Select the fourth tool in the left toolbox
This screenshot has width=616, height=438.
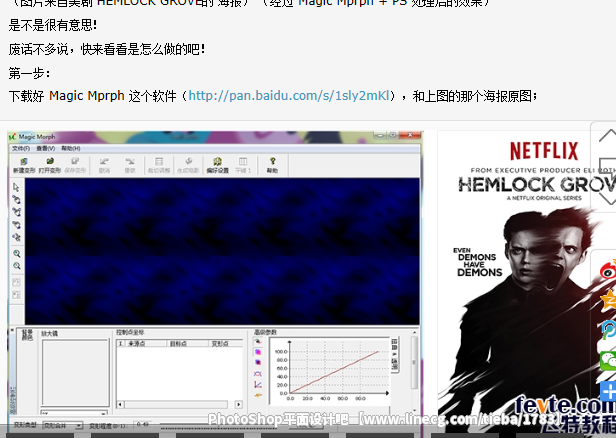[x=16, y=225]
